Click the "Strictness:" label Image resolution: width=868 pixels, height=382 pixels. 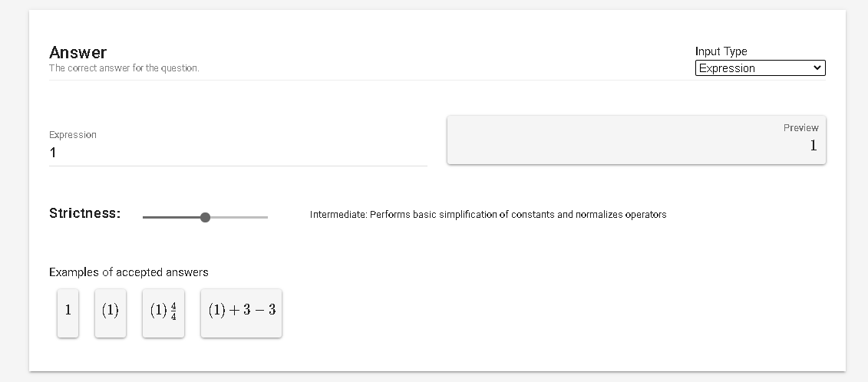(x=84, y=213)
